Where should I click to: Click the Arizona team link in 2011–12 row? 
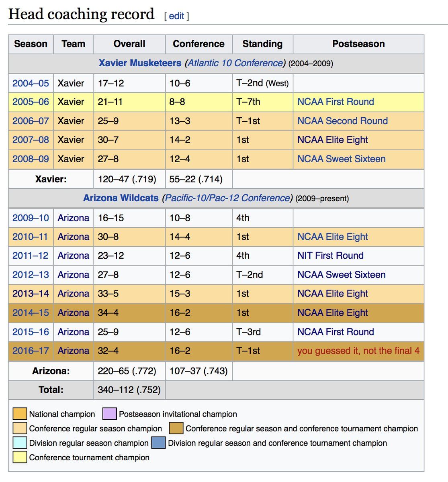point(73,255)
